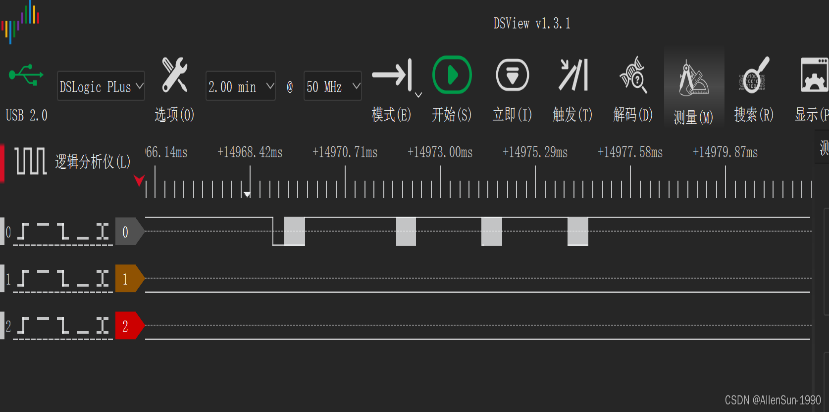Expand the 2.00 min duration dropdown

click(240, 87)
